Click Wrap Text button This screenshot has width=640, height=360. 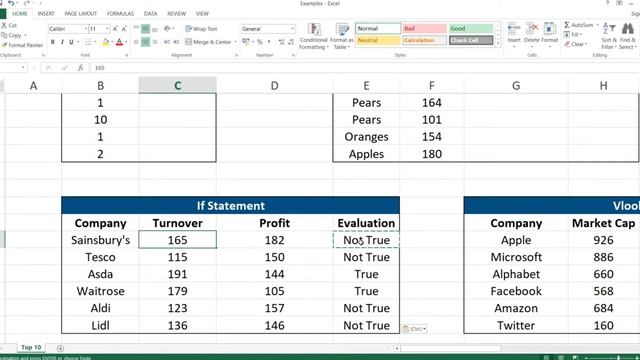201,29
